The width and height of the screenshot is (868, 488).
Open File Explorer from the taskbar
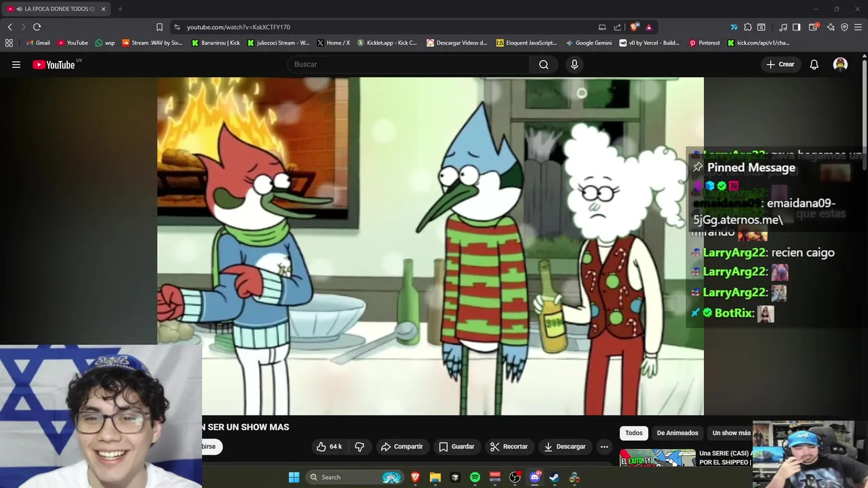(435, 477)
